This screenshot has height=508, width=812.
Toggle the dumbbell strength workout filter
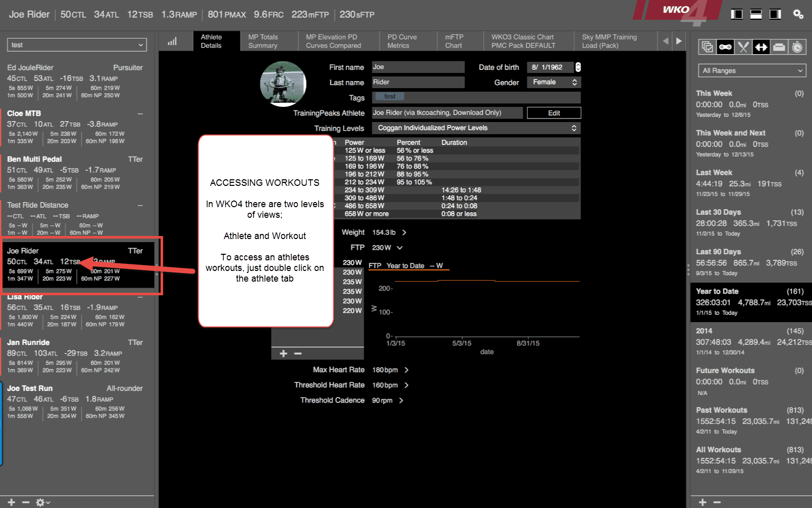click(761, 47)
